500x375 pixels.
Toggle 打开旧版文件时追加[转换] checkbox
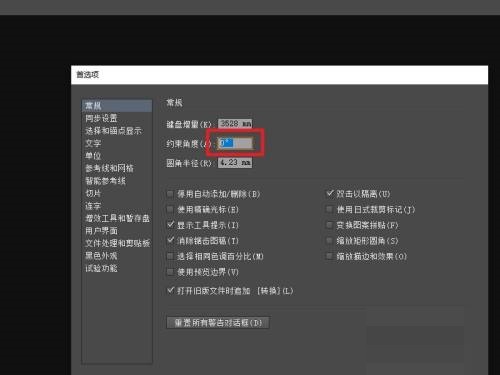pos(170,291)
